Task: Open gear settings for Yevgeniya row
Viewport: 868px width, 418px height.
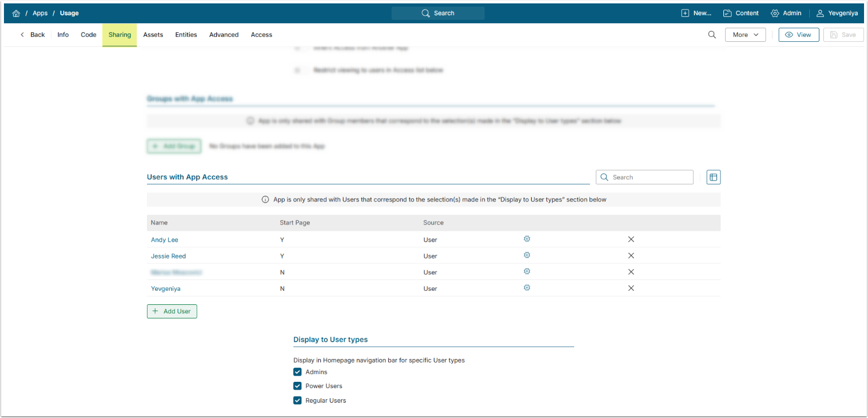Action: pyautogui.click(x=527, y=288)
